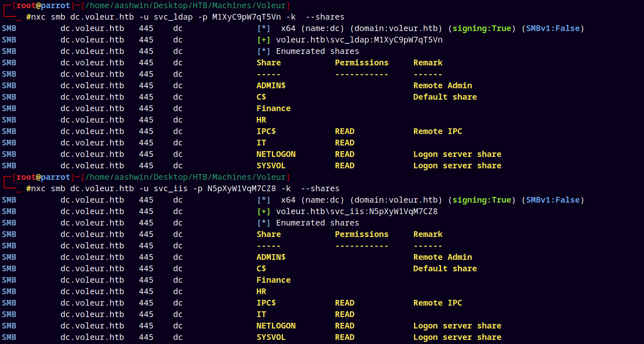
Task: Click the Finance share in the svc_iis output
Action: tap(274, 280)
